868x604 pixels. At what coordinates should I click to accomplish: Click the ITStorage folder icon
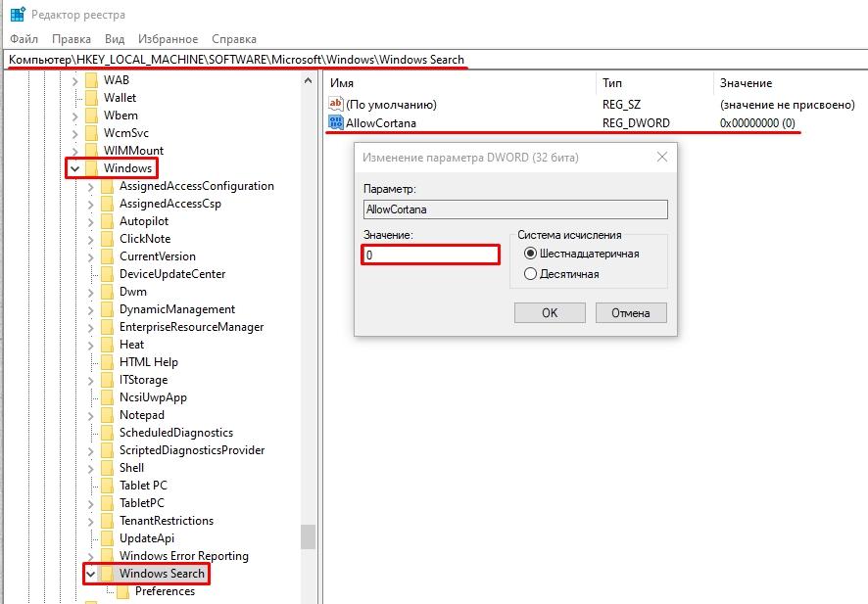click(x=108, y=380)
